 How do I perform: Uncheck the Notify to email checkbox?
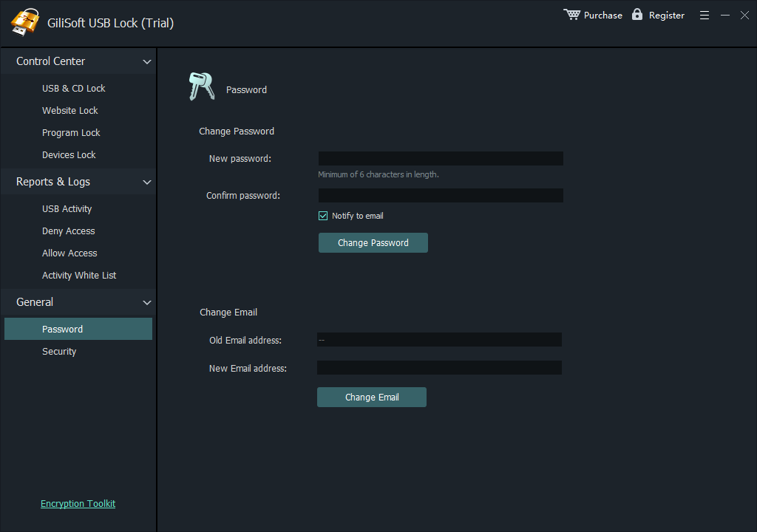tap(323, 216)
